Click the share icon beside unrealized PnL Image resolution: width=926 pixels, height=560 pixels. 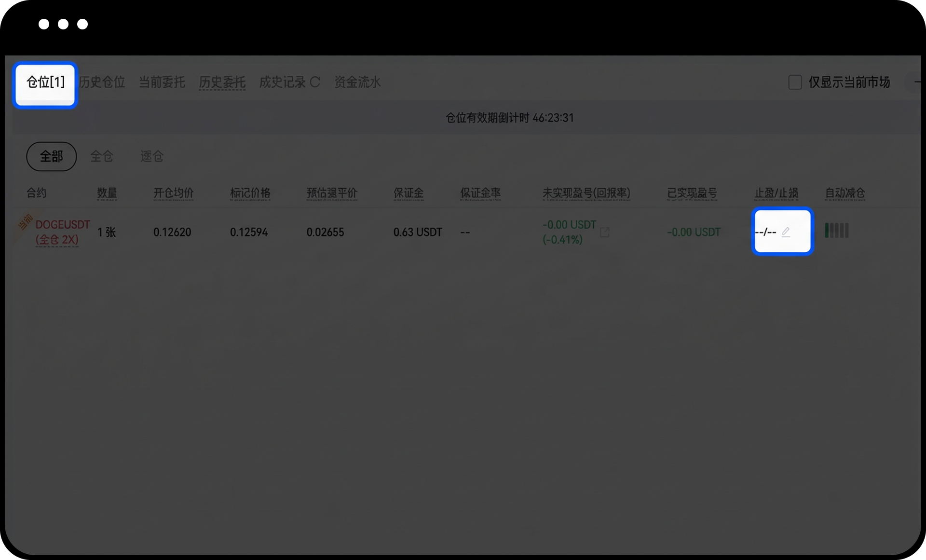604,232
